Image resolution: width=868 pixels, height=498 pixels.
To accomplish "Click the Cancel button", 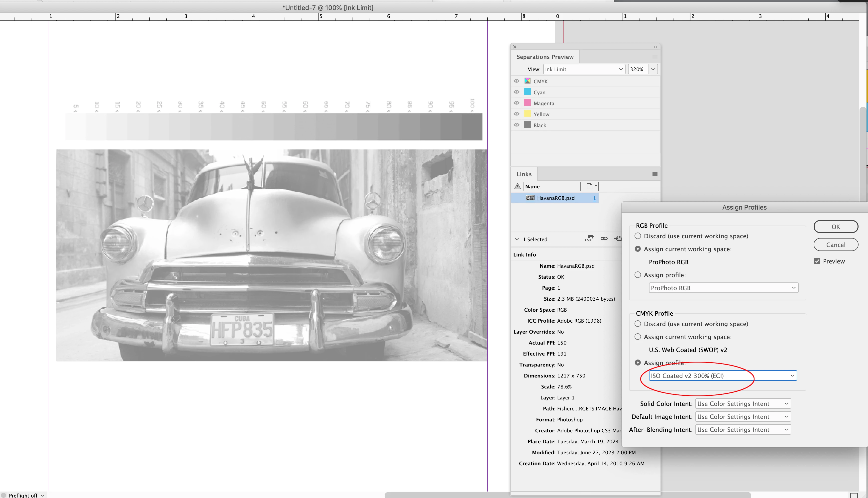I will pyautogui.click(x=836, y=245).
